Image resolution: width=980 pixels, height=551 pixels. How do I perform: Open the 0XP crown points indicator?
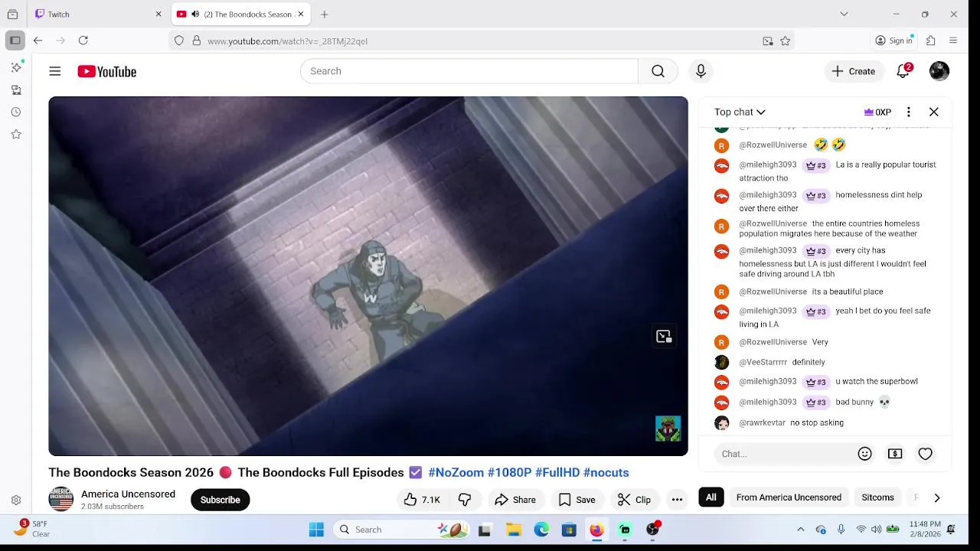877,112
